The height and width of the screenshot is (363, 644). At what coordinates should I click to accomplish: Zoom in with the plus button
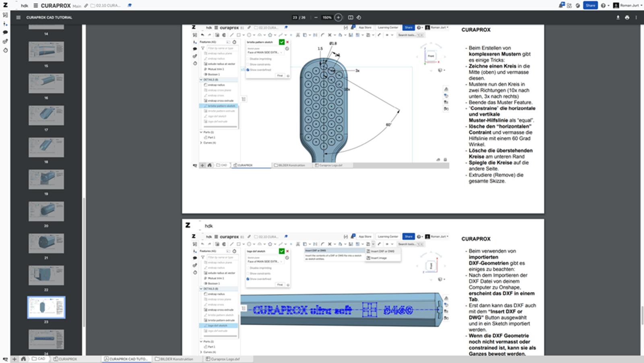click(x=338, y=17)
